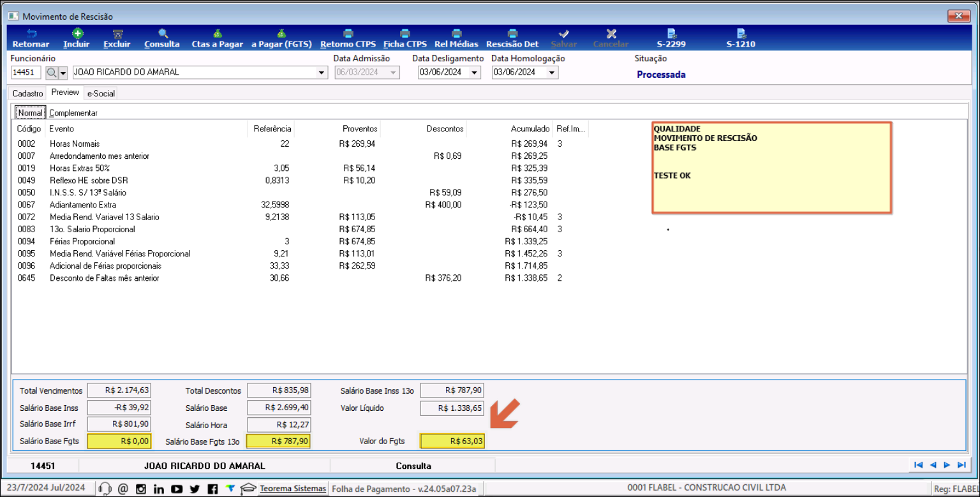The image size is (980, 497).
Task: Sort by the Referência column header
Action: [271, 129]
